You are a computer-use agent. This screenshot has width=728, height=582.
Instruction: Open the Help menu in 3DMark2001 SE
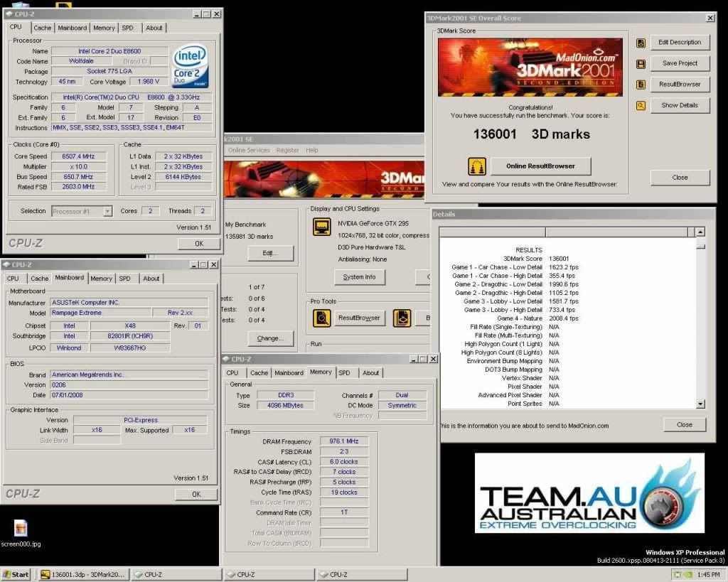[312, 151]
